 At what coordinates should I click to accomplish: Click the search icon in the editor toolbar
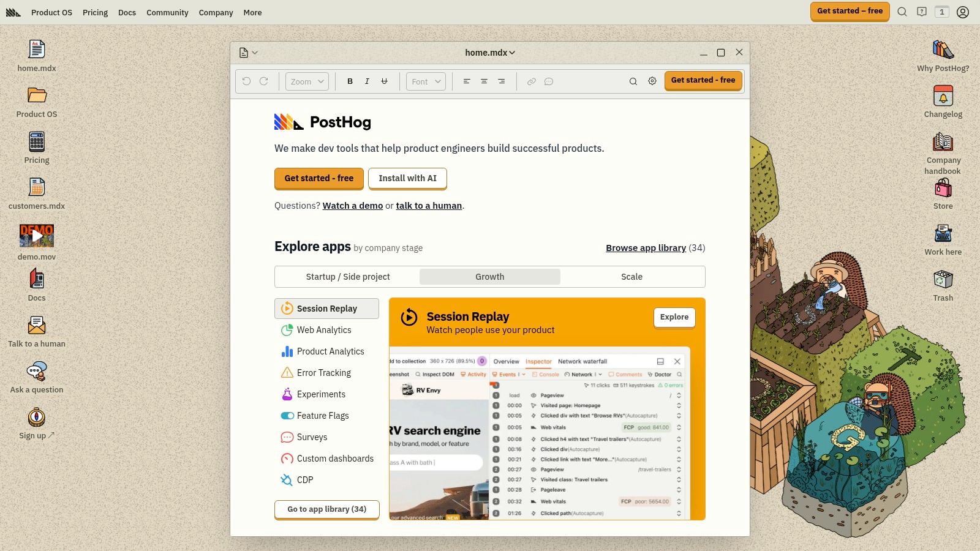coord(633,81)
